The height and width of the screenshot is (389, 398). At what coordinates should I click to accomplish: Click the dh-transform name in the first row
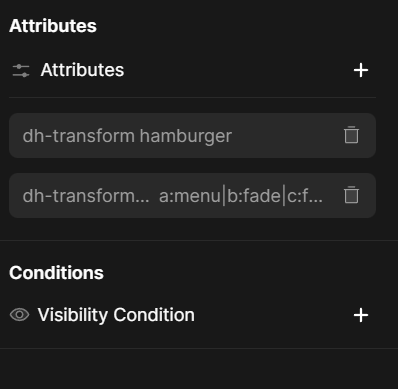pyautogui.click(x=78, y=136)
